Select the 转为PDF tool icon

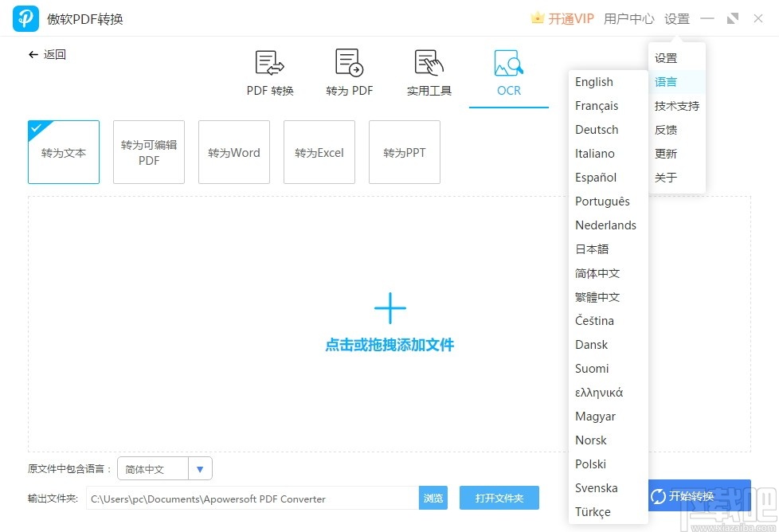348,72
